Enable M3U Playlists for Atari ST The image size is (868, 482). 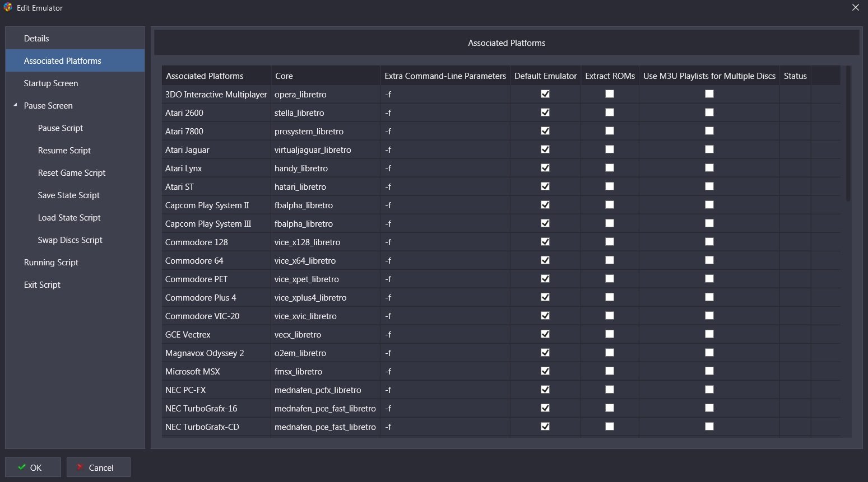click(709, 186)
